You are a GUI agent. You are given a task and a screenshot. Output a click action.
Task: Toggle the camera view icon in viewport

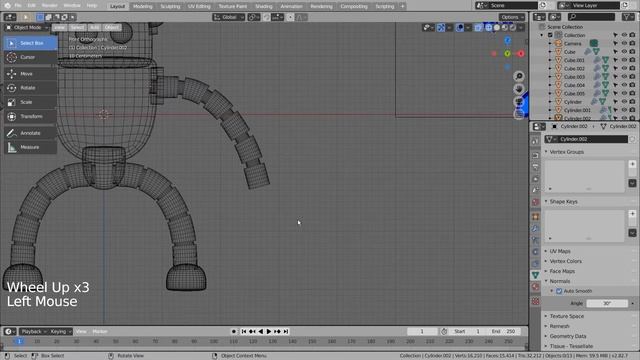coord(519,101)
